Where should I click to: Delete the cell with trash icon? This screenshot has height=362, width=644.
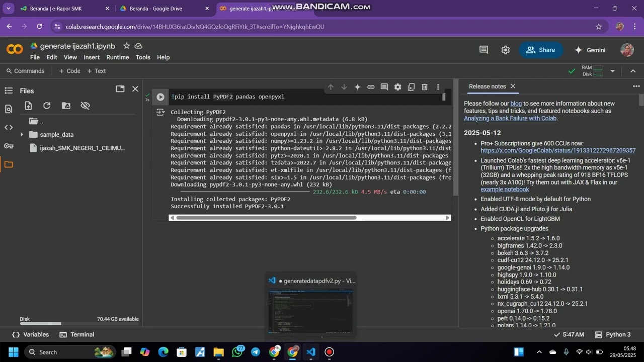pos(425,87)
